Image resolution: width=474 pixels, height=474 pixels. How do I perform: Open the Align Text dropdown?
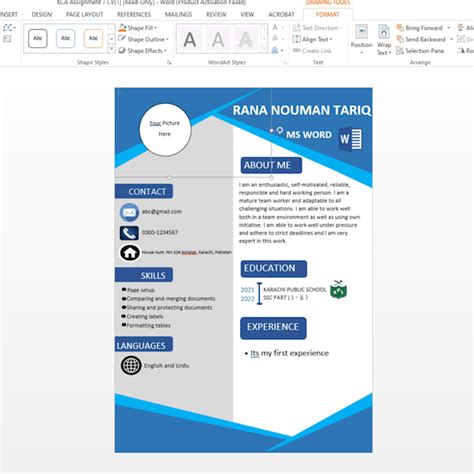[x=312, y=39]
